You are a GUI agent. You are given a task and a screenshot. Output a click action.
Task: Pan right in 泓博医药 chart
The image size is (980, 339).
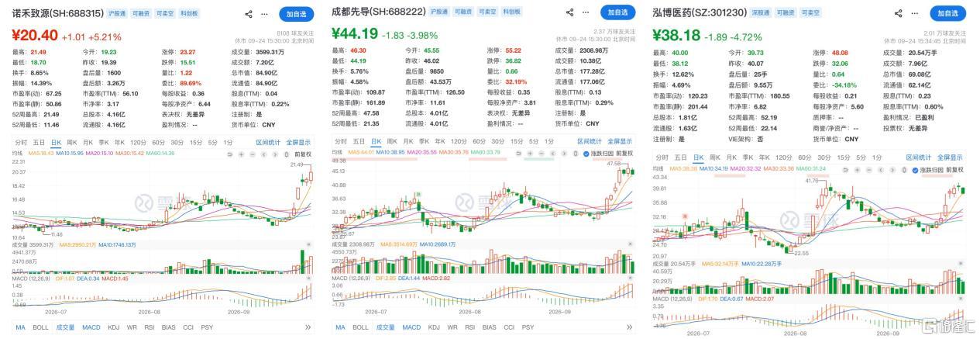tap(892, 171)
